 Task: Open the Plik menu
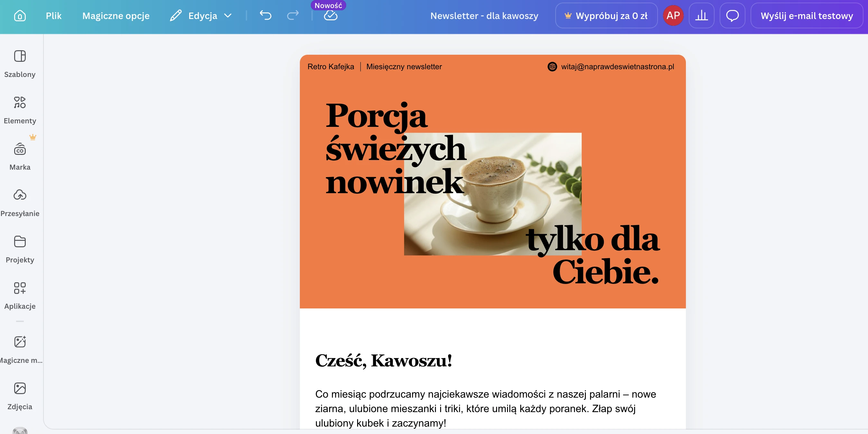coord(54,15)
